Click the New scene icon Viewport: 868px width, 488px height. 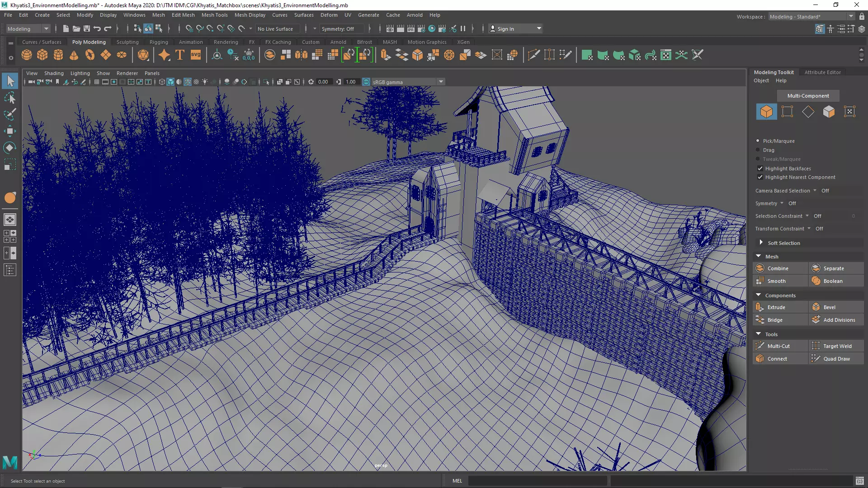(66, 28)
